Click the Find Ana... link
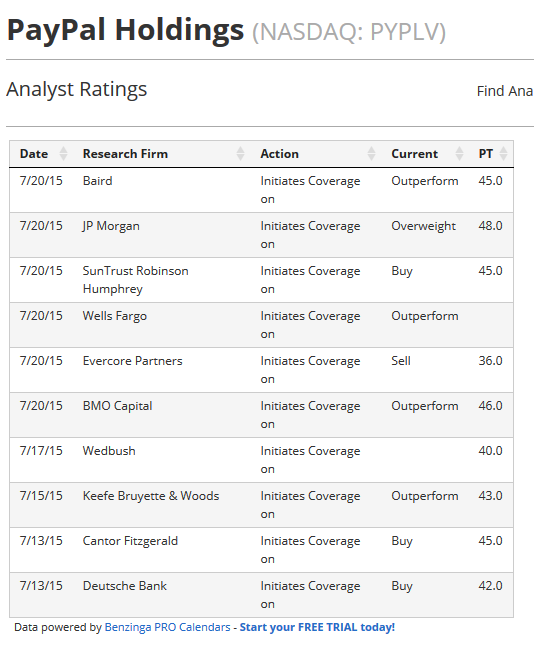The width and height of the screenshot is (534, 646). (505, 91)
